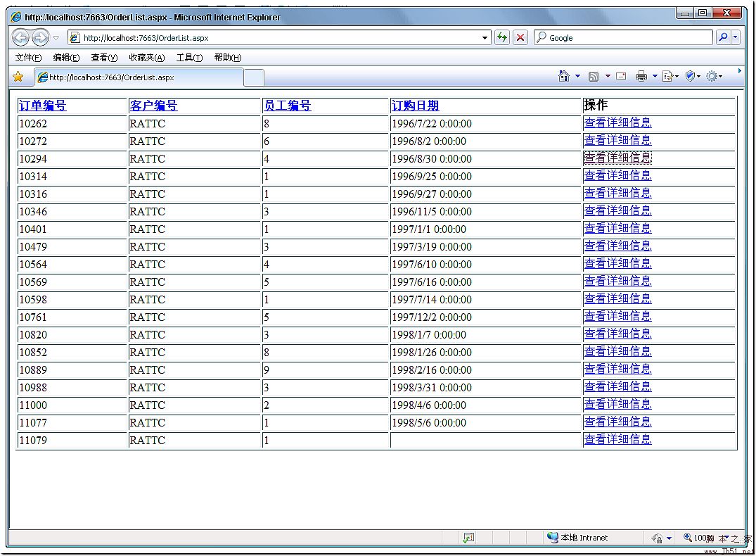Expand the search provider dropdown arrow

point(736,38)
